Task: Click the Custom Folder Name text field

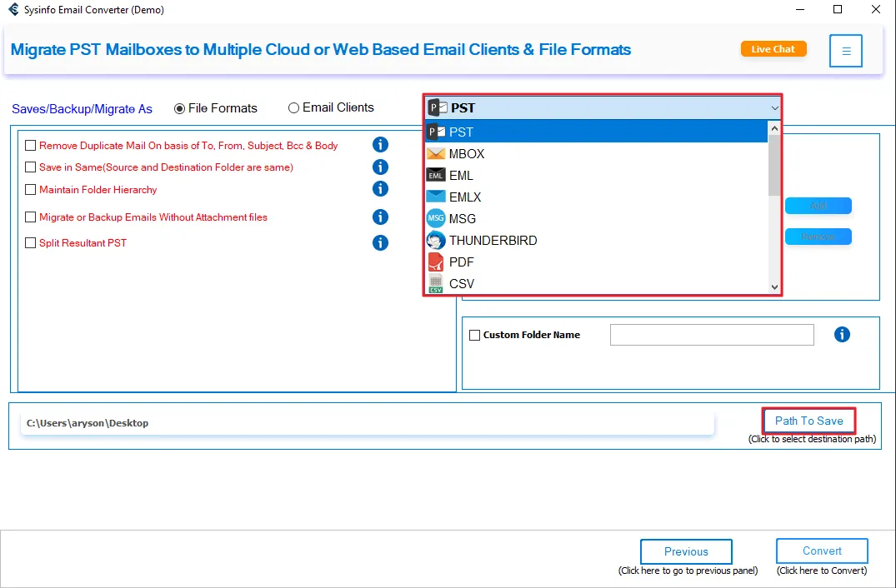Action: tap(712, 335)
